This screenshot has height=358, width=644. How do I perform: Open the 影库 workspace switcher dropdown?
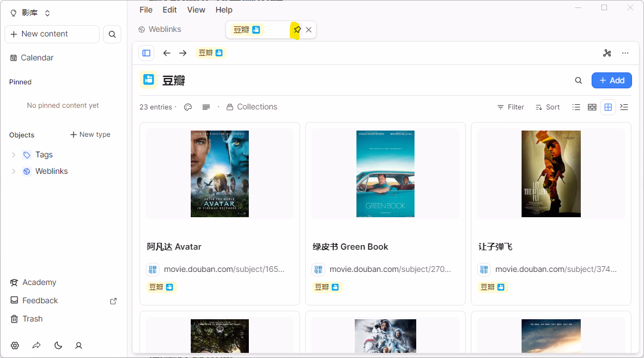(x=31, y=13)
